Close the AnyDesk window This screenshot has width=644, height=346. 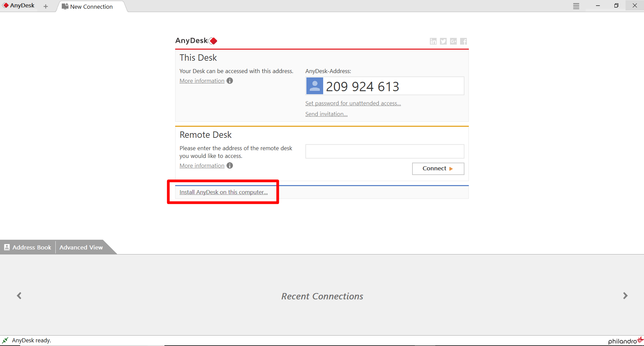pyautogui.click(x=635, y=6)
